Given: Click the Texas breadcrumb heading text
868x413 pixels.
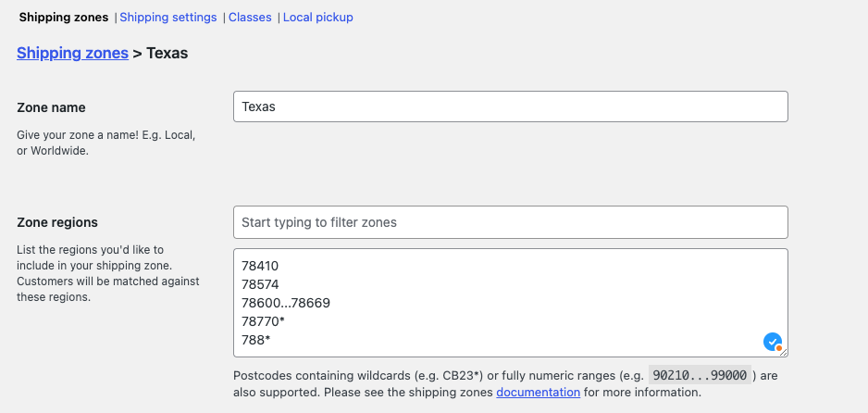Looking at the screenshot, I should 167,54.
